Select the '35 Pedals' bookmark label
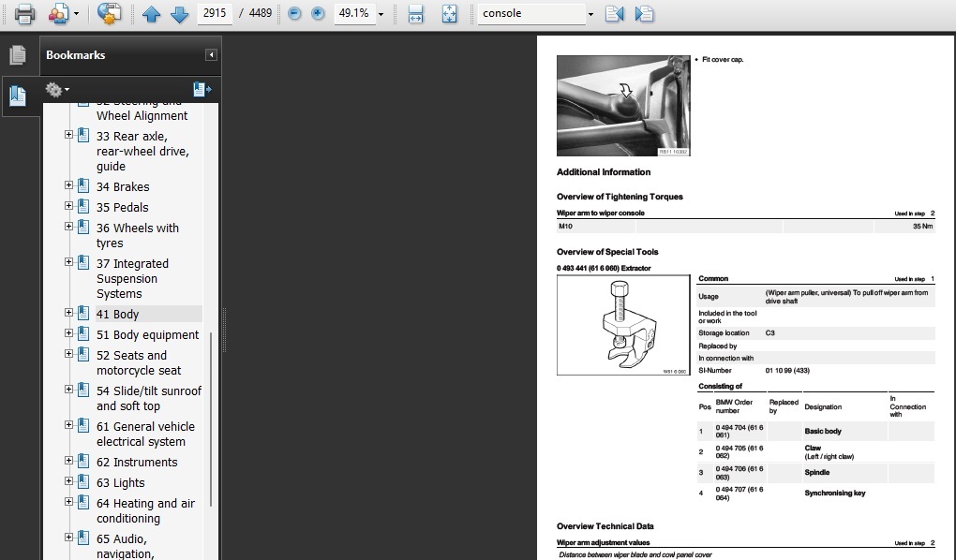The image size is (956, 560). coord(122,208)
